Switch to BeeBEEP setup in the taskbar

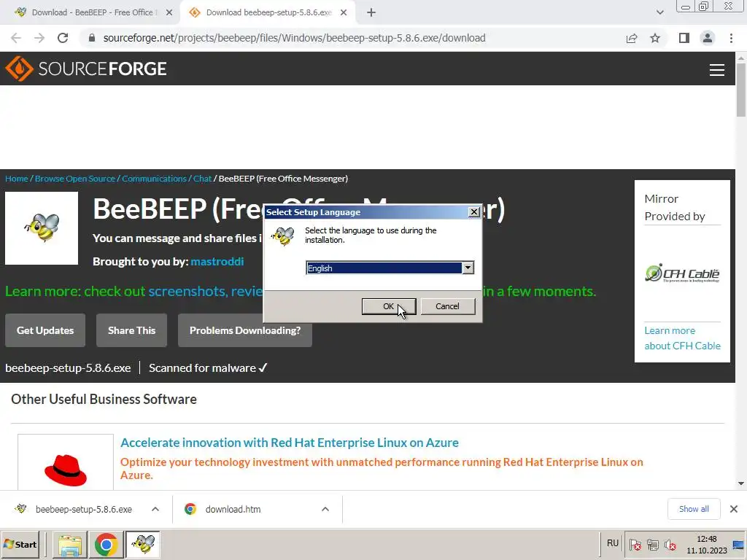point(143,544)
